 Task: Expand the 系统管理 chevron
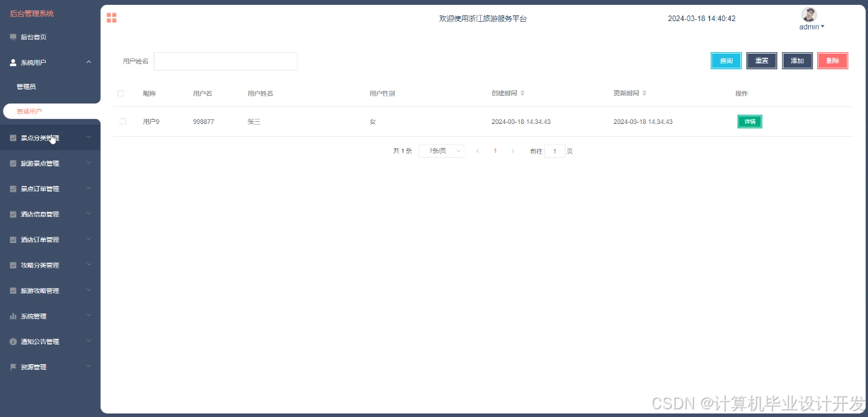tap(89, 316)
